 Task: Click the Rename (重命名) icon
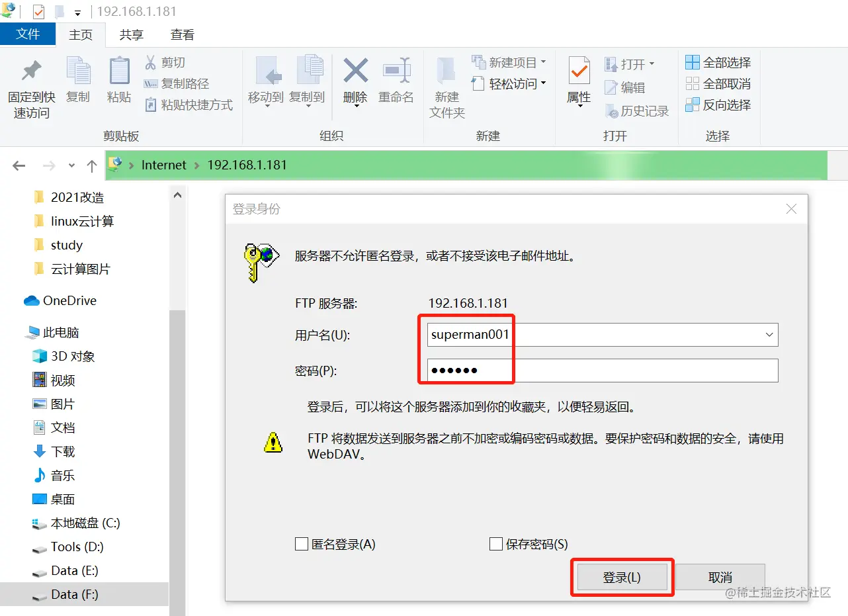pyautogui.click(x=397, y=70)
